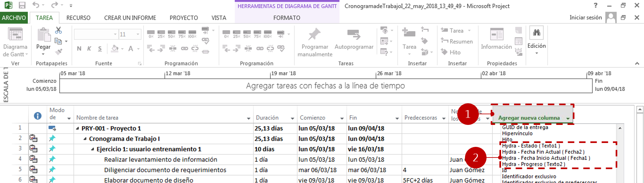Apply bold with the N button
This screenshot has width=644, height=183.
tap(79, 49)
